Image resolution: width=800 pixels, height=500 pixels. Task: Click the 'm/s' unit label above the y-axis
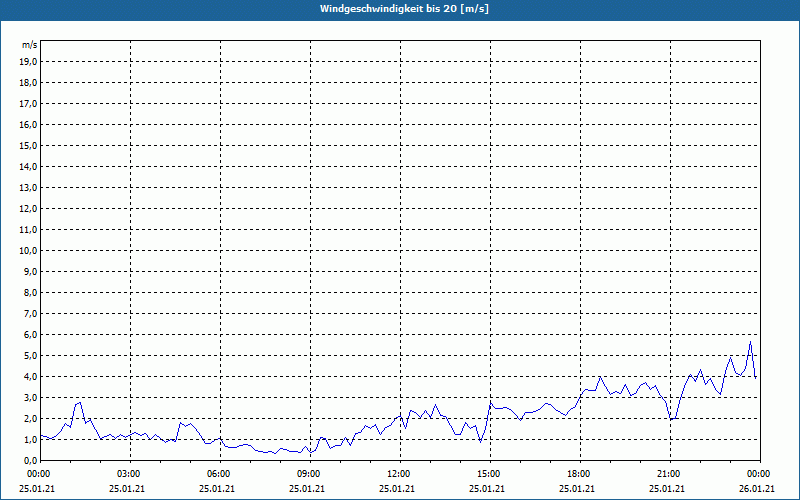click(29, 45)
